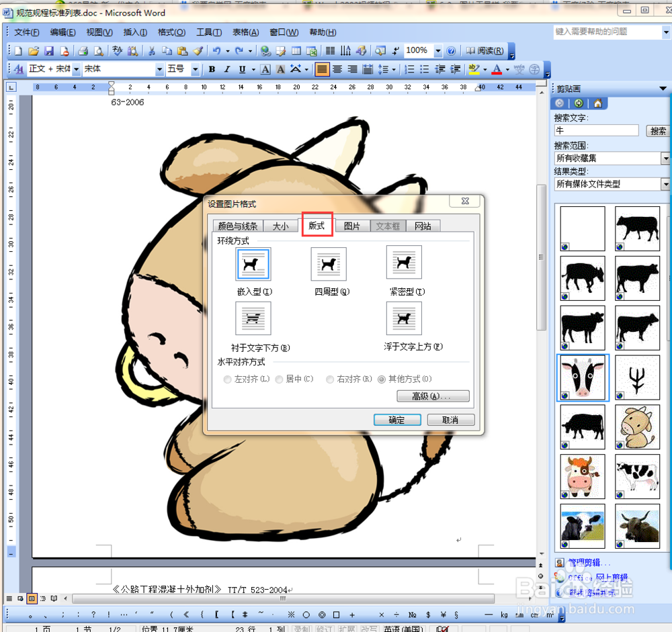
Task: Open the font name dropdown
Action: 159,69
